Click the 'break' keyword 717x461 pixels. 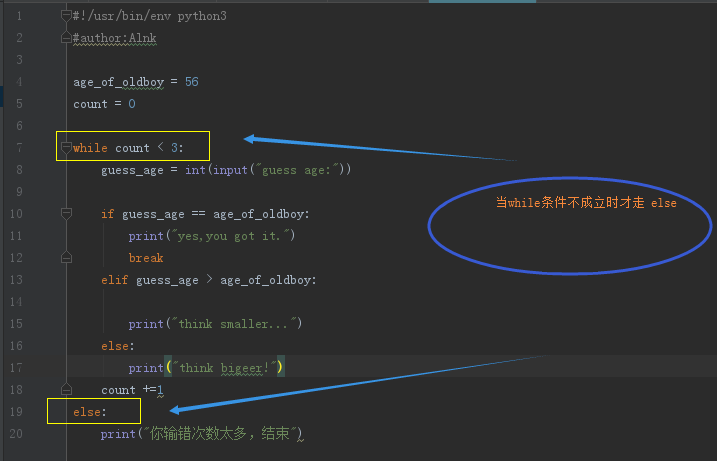(146, 257)
